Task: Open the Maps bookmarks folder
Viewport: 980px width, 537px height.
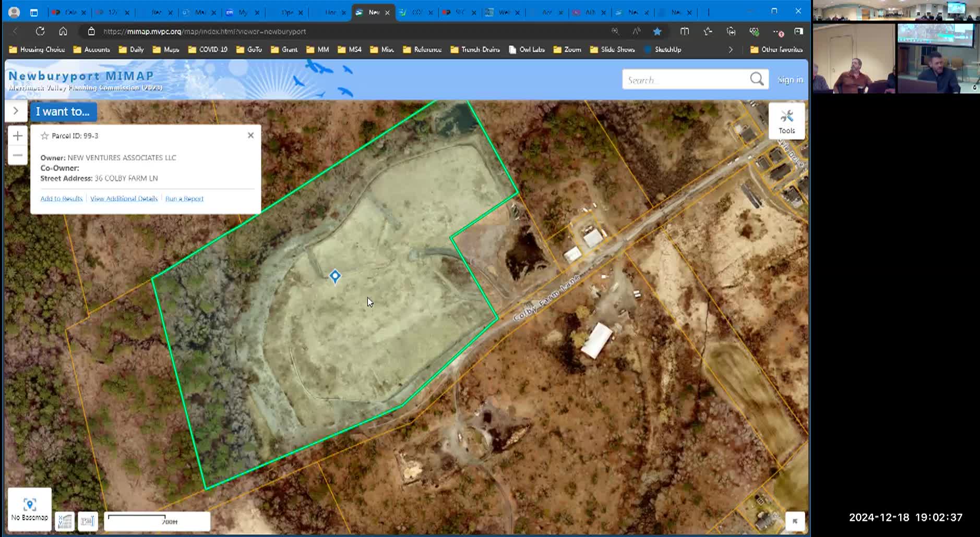Action: pos(166,50)
